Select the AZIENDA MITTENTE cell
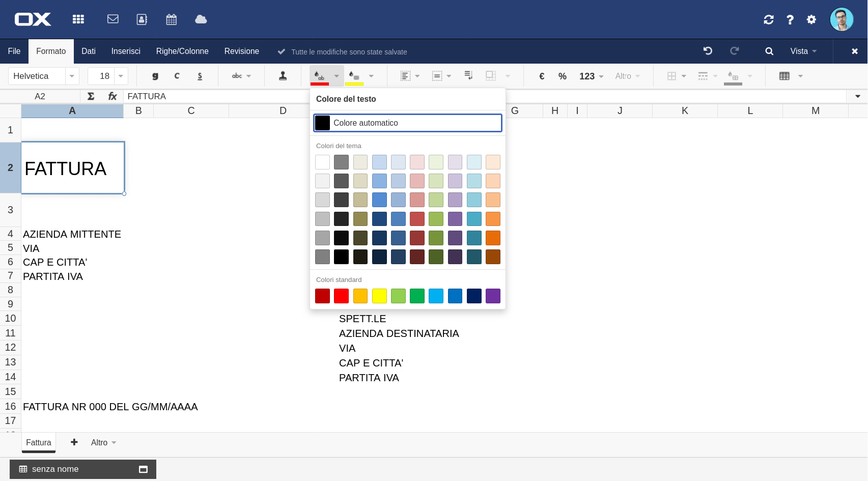 (x=72, y=234)
